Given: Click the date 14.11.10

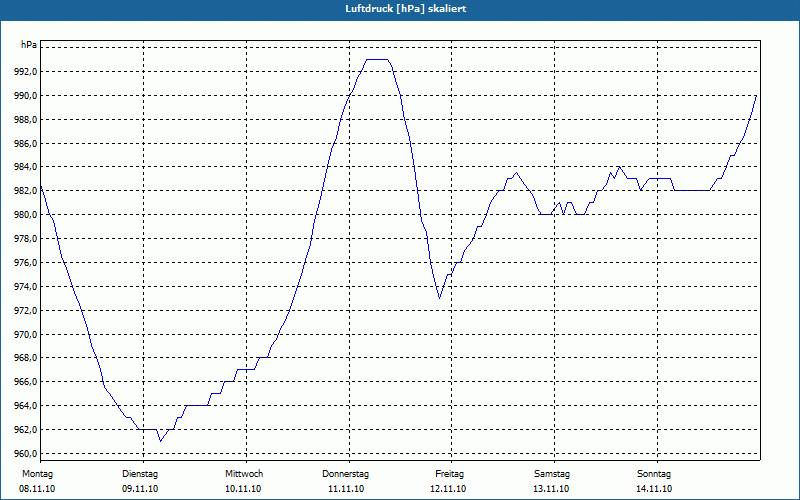Looking at the screenshot, I should 654,489.
